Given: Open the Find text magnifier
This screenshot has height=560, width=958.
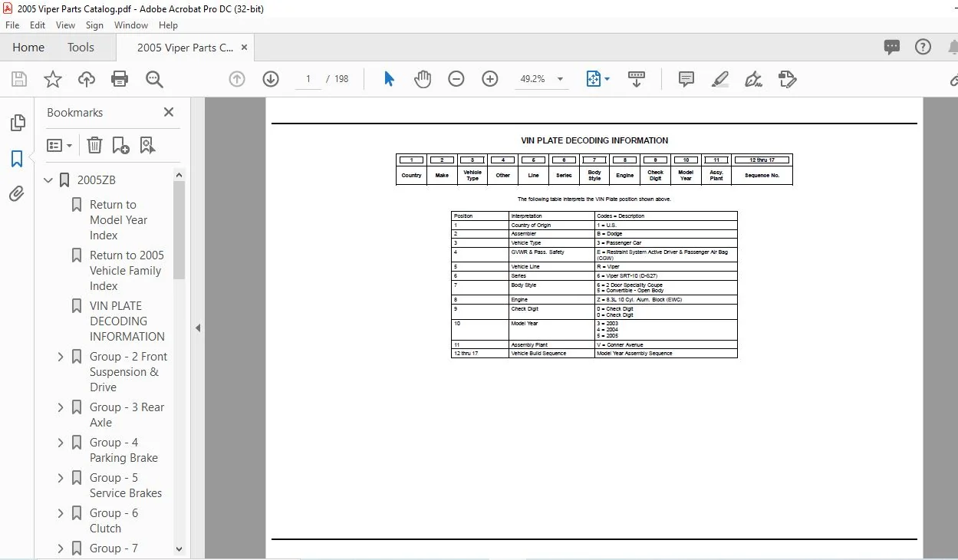Looking at the screenshot, I should (x=154, y=79).
